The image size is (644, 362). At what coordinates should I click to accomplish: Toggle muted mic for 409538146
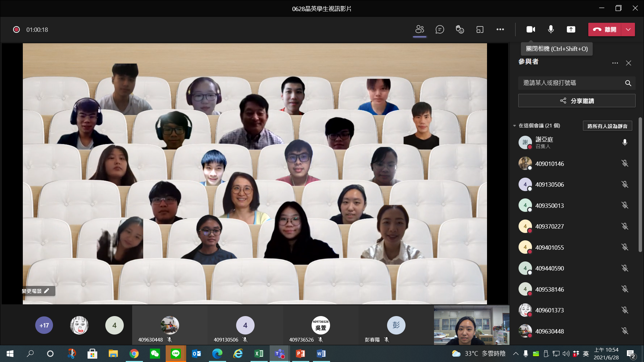click(625, 289)
